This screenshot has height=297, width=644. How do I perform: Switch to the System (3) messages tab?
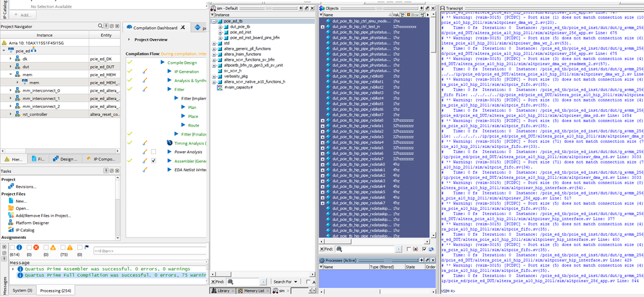[x=22, y=291]
